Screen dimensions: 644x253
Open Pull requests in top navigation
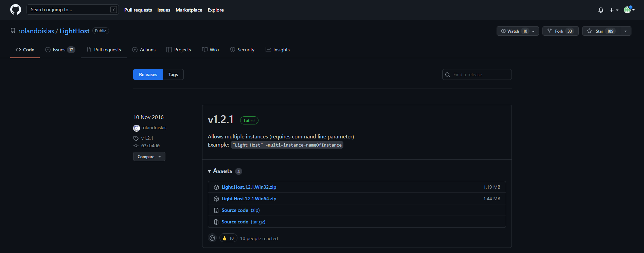pos(138,10)
